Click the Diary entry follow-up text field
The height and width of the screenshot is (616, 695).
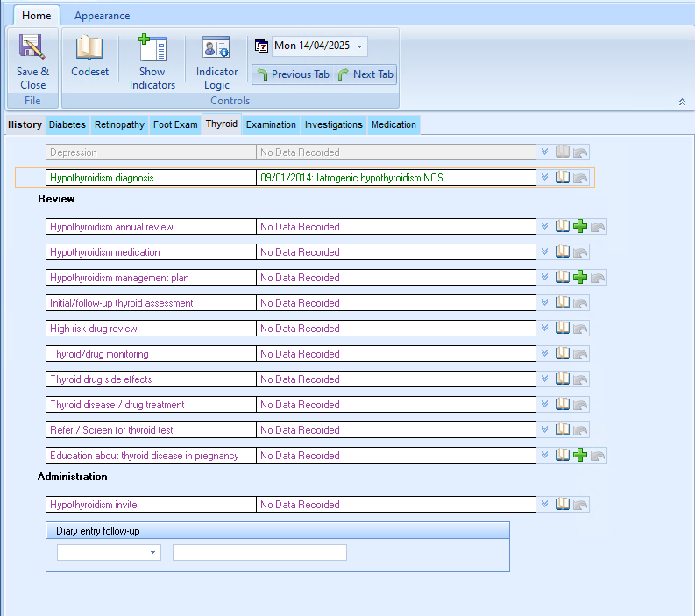[x=259, y=553]
